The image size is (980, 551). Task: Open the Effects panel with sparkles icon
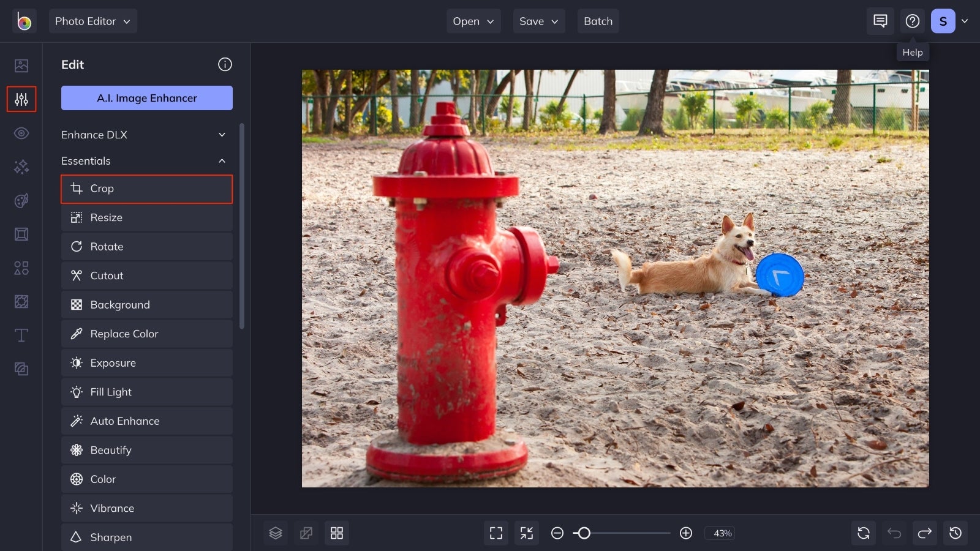[21, 167]
